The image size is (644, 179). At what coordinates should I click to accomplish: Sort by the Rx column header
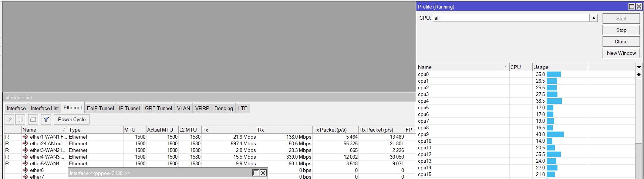(x=284, y=130)
